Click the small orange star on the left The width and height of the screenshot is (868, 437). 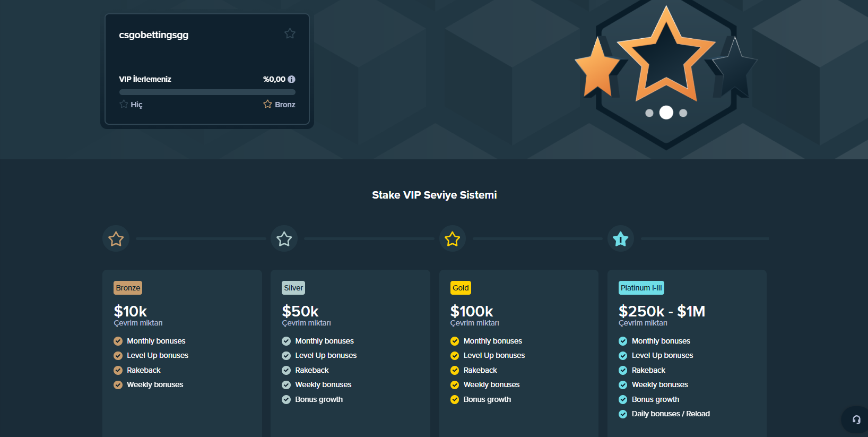pyautogui.click(x=598, y=69)
